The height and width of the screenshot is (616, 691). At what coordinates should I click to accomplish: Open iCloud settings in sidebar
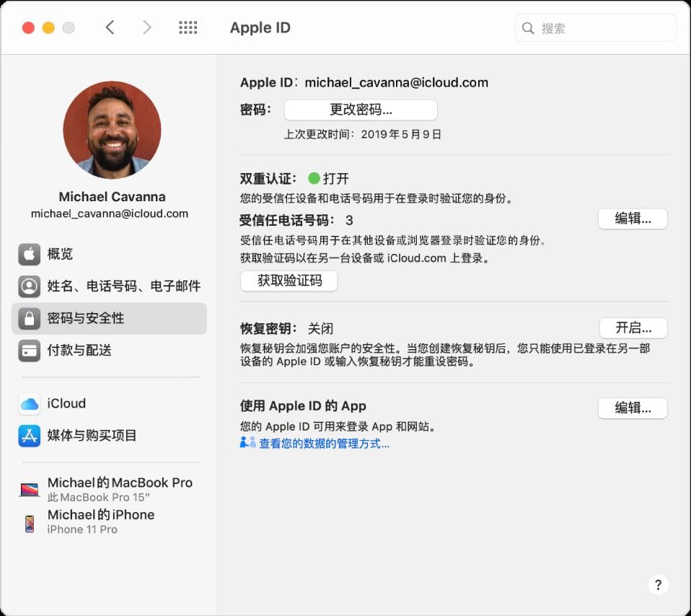pos(109,404)
